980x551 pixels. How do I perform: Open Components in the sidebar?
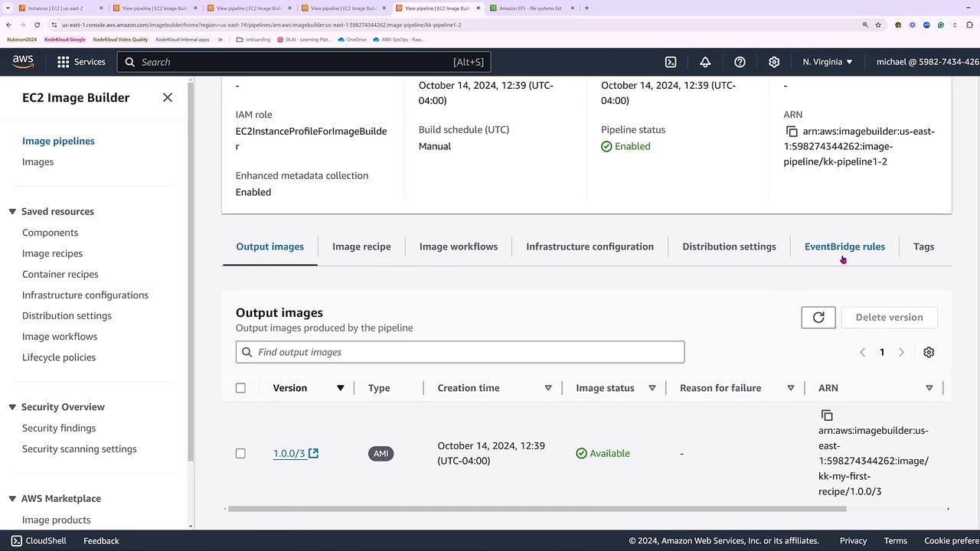pos(50,233)
